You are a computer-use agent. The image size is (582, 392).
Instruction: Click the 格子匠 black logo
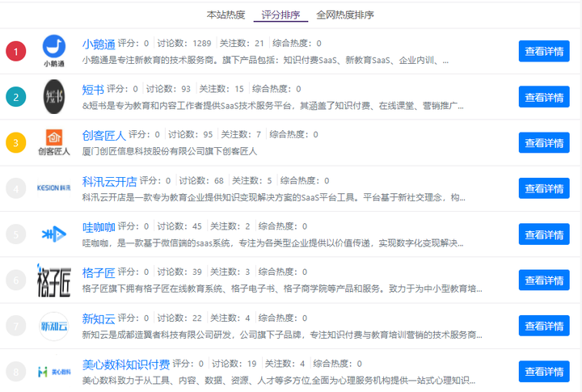(x=54, y=280)
